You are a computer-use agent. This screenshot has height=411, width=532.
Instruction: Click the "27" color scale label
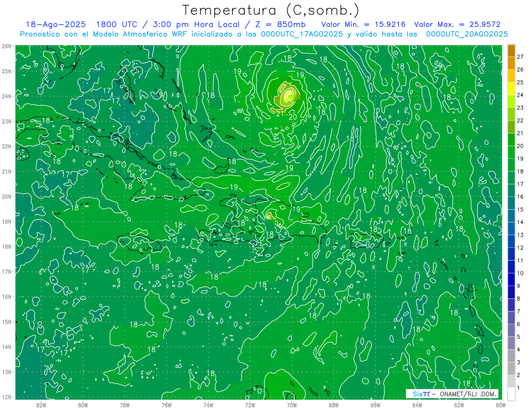pos(520,57)
